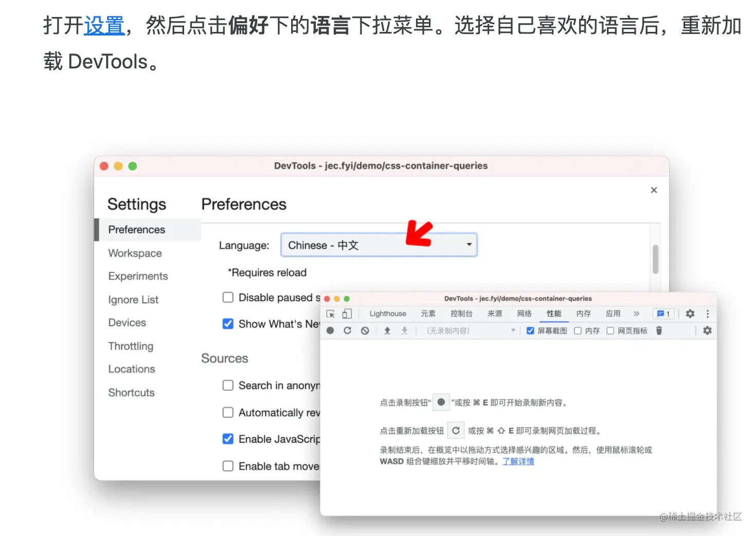756x536 pixels.
Task: Select the 性能 tab
Action: pyautogui.click(x=554, y=314)
